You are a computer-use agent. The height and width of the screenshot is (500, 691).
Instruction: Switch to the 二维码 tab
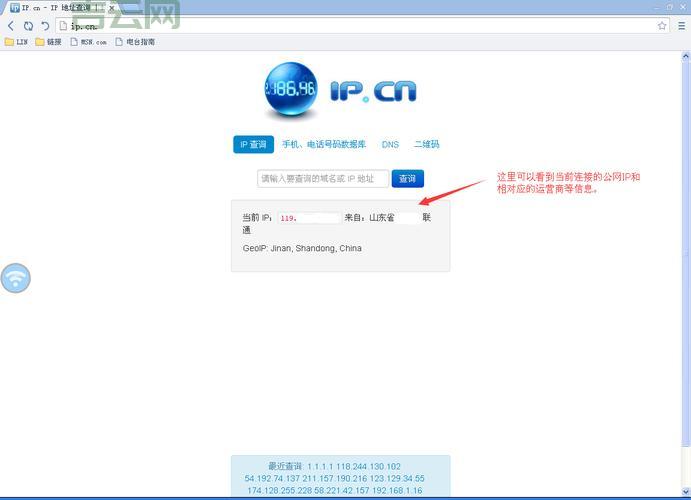point(426,144)
